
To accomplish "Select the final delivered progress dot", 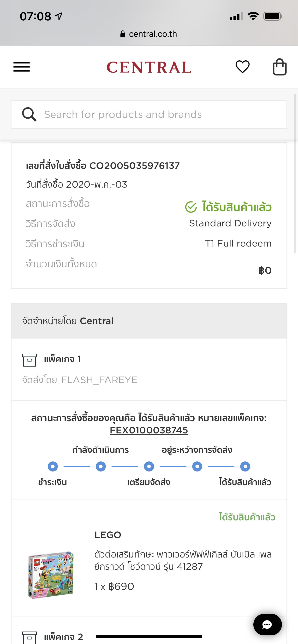I will [x=245, y=466].
